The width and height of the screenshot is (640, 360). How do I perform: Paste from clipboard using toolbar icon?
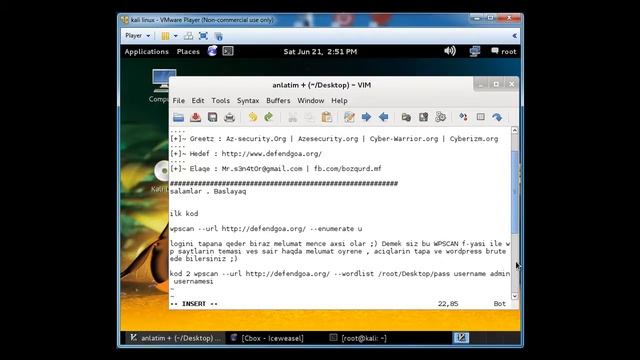tap(327, 118)
